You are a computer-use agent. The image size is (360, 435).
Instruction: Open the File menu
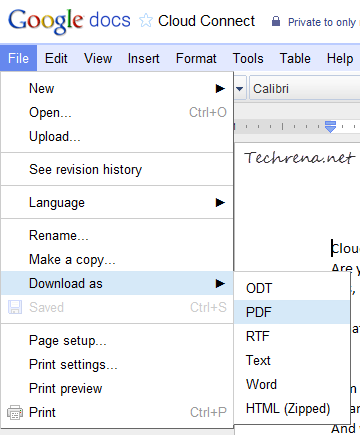pos(18,58)
